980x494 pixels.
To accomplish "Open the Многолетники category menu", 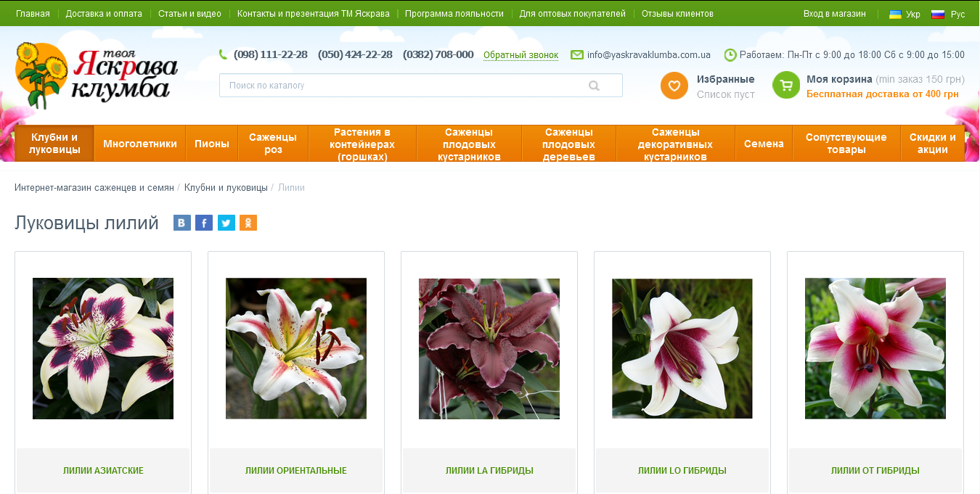I will click(140, 144).
